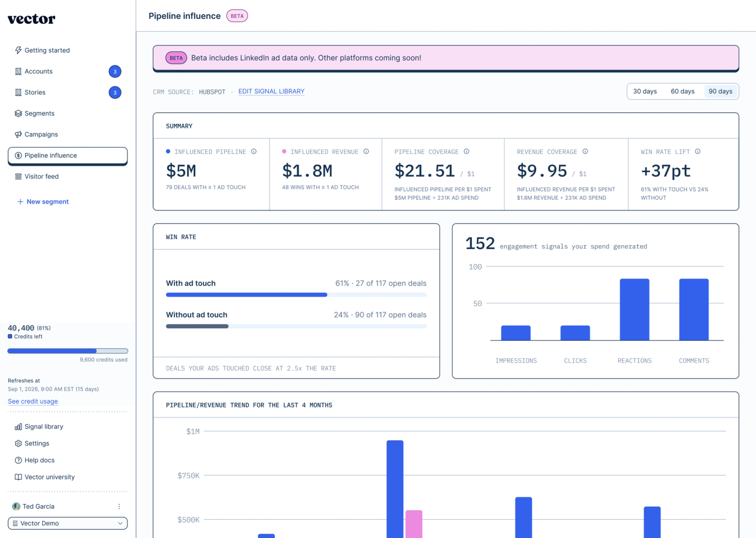Click the Stories building icon

(x=18, y=92)
